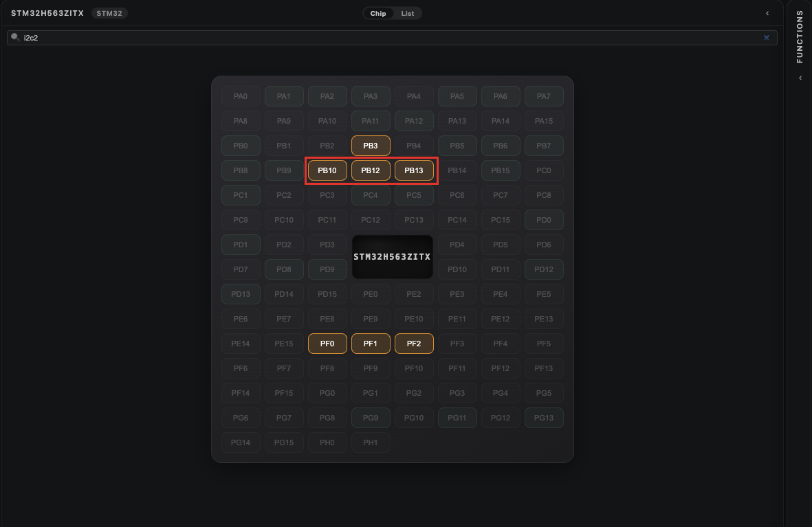
Task: Select highlighted pin PB10
Action: (x=327, y=171)
